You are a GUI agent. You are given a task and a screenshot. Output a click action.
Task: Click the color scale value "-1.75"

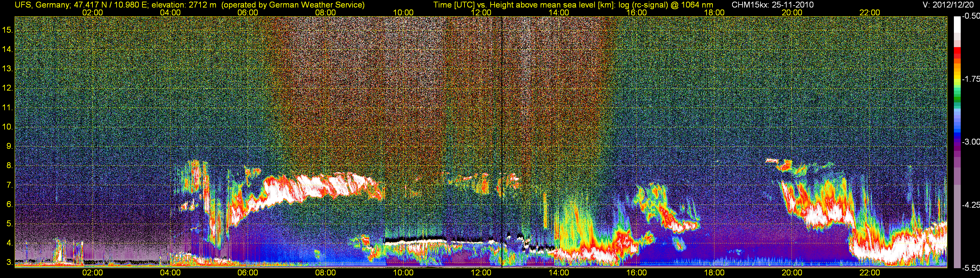(x=971, y=79)
